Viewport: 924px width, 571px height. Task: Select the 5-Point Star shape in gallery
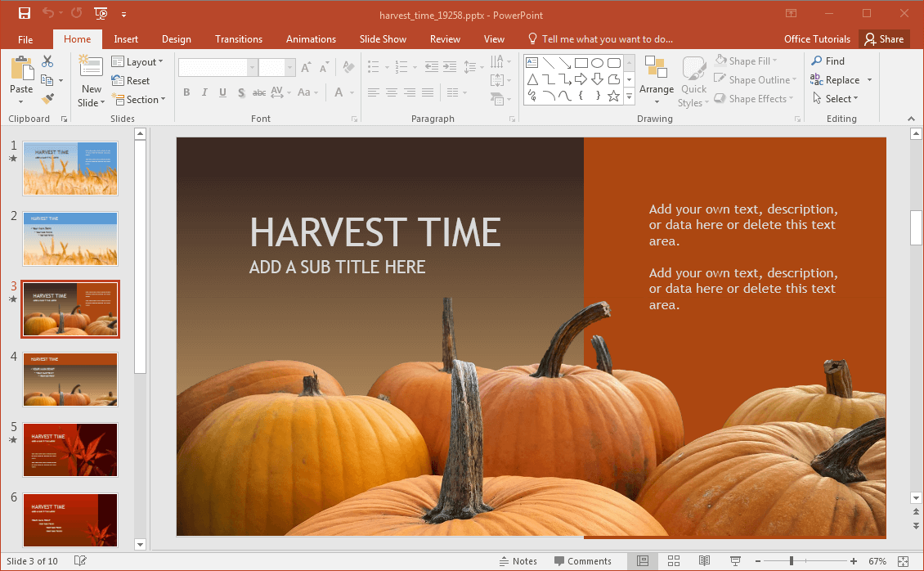click(x=613, y=96)
